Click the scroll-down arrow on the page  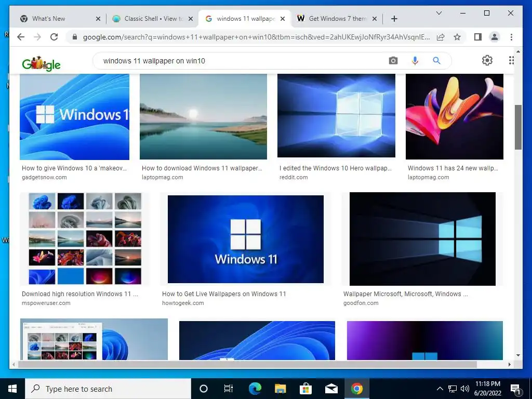pyautogui.click(x=518, y=355)
